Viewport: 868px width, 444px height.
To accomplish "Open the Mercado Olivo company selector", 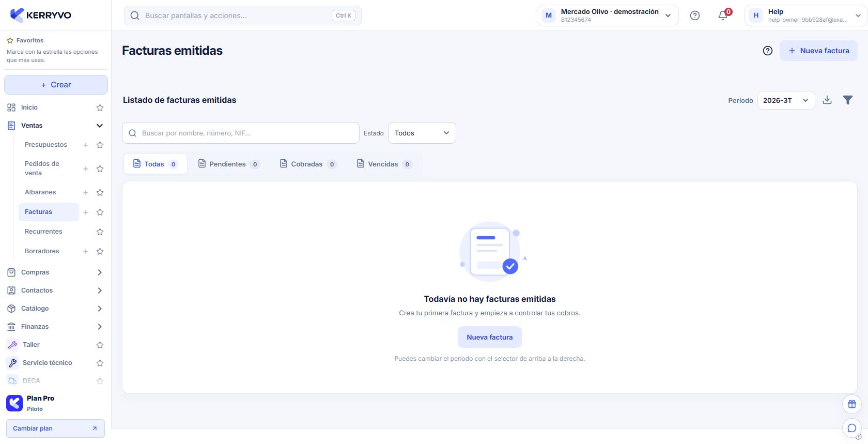I will point(608,16).
